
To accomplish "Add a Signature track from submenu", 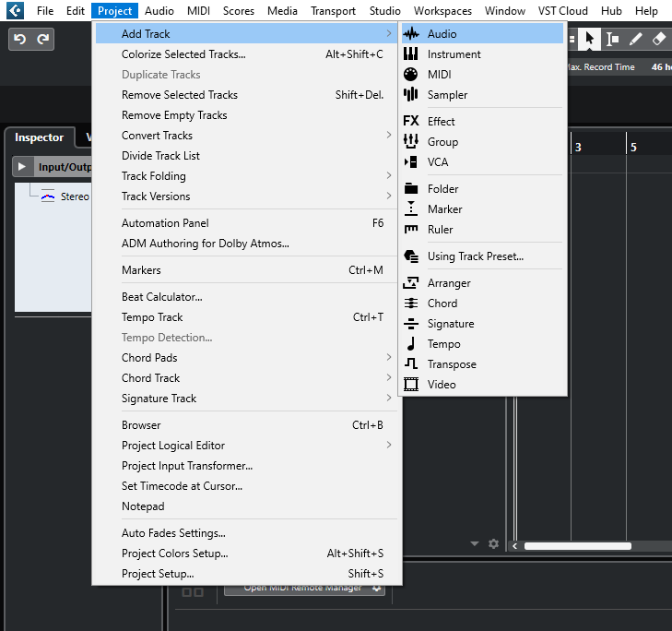I will click(x=483, y=324).
